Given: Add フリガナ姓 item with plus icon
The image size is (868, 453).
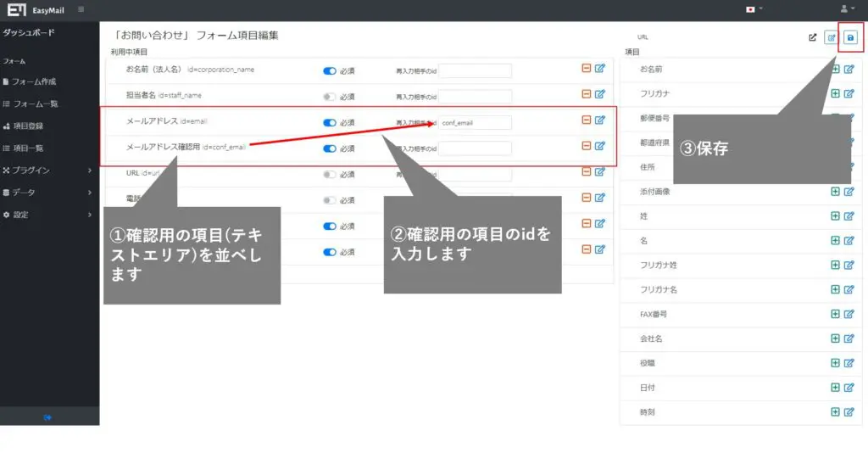Looking at the screenshot, I should 835,265.
